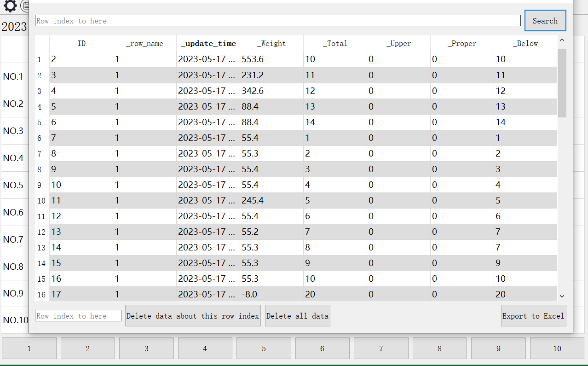
Task: Click Delete data about this row index
Action: pos(193,316)
